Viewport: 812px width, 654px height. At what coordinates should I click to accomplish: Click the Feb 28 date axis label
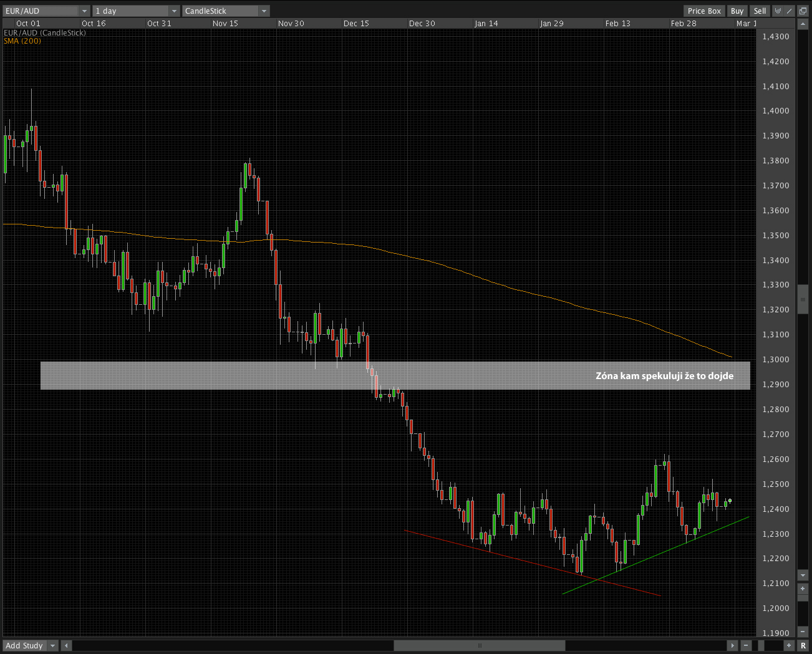pos(684,24)
